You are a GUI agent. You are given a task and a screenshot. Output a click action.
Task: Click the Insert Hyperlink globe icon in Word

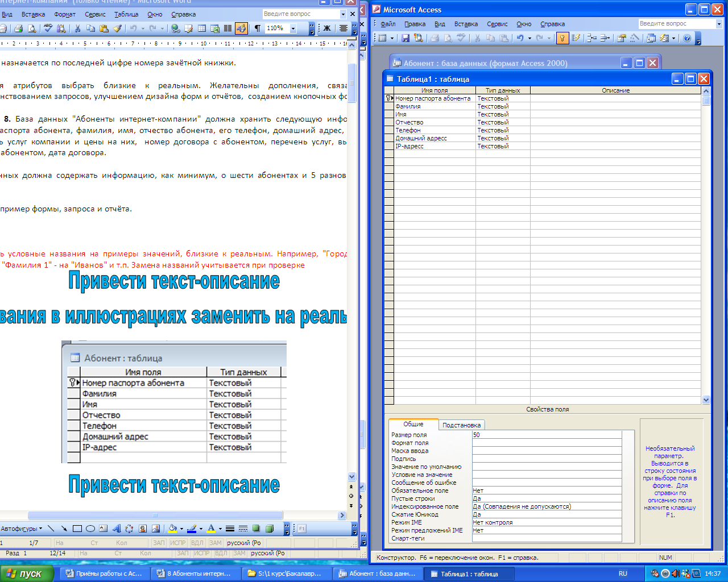[176, 28]
